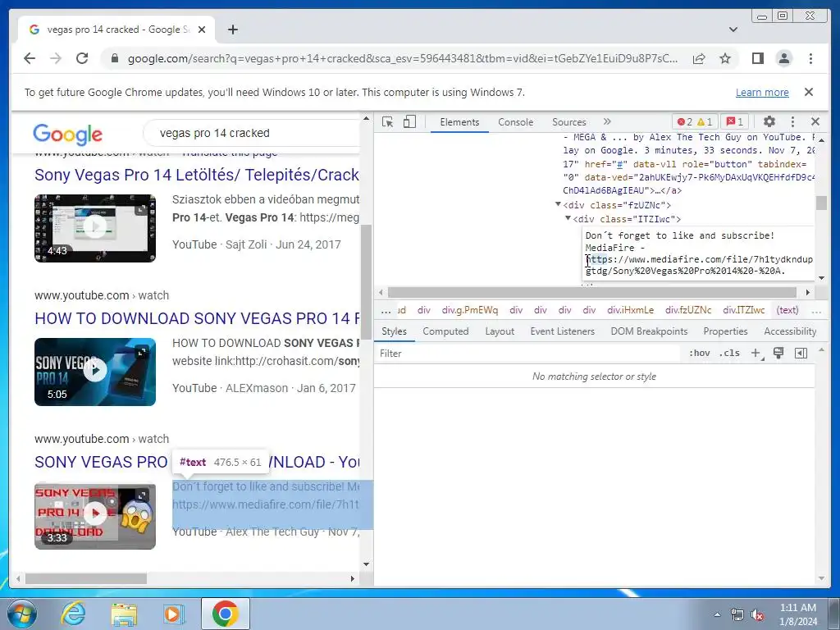Show hidden tray icons arrow

pos(717,614)
